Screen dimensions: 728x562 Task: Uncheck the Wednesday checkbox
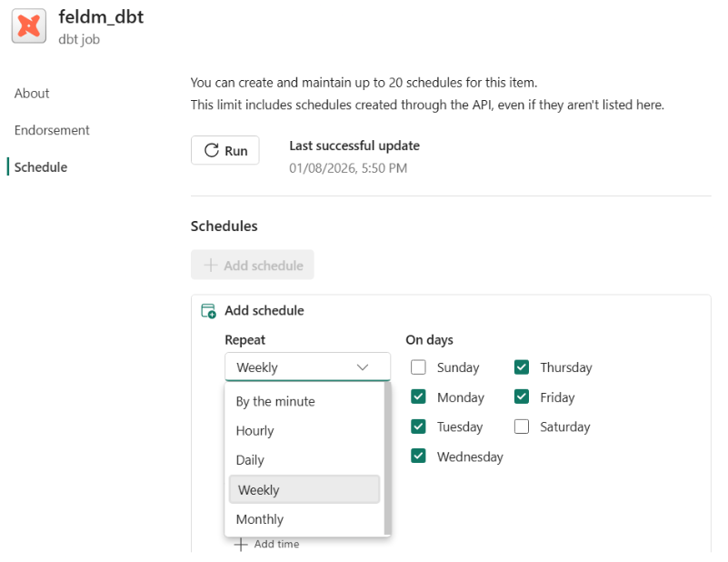[418, 457]
